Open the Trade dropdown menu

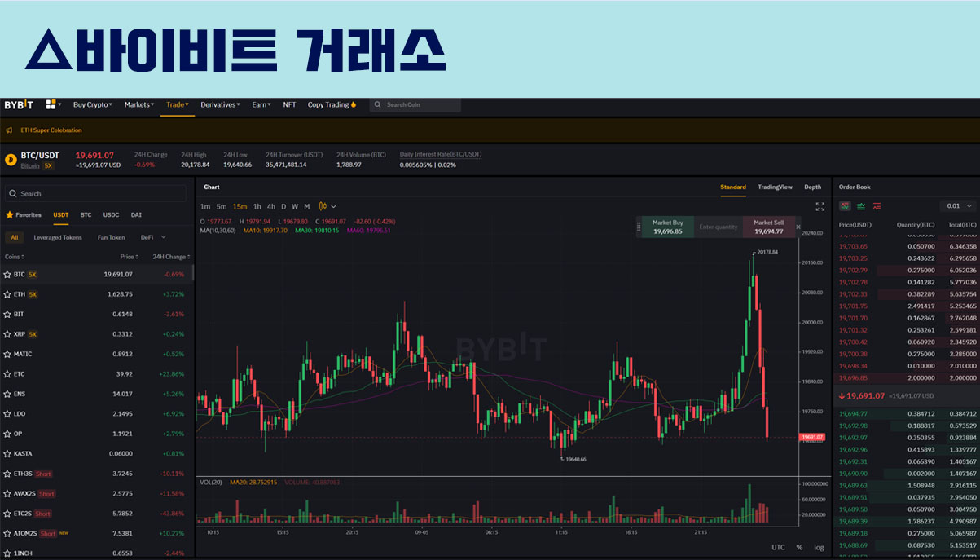point(178,104)
